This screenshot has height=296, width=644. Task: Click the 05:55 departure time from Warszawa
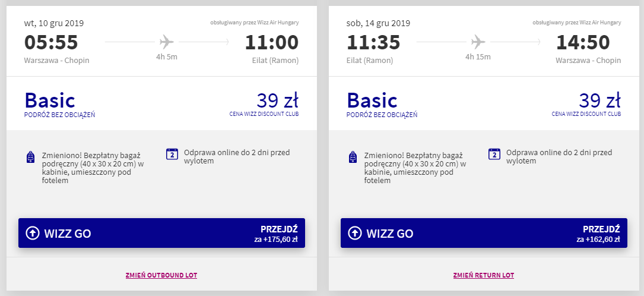click(x=51, y=43)
